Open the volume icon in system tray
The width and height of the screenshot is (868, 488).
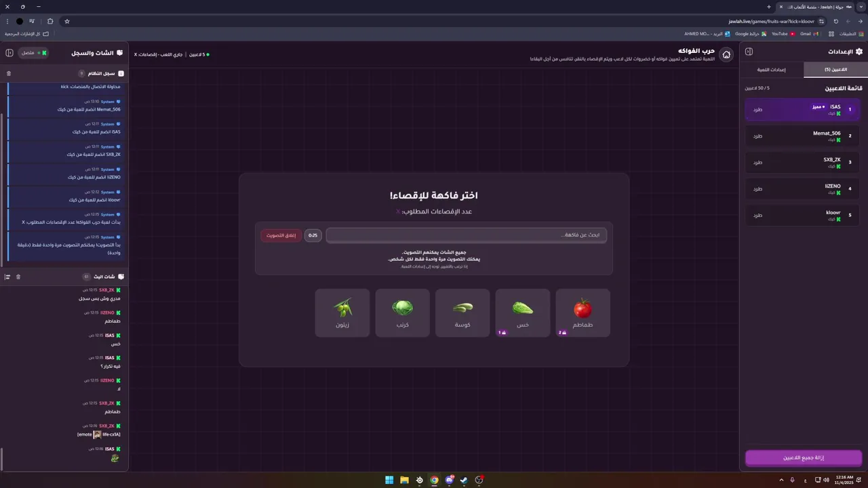pyautogui.click(x=826, y=480)
